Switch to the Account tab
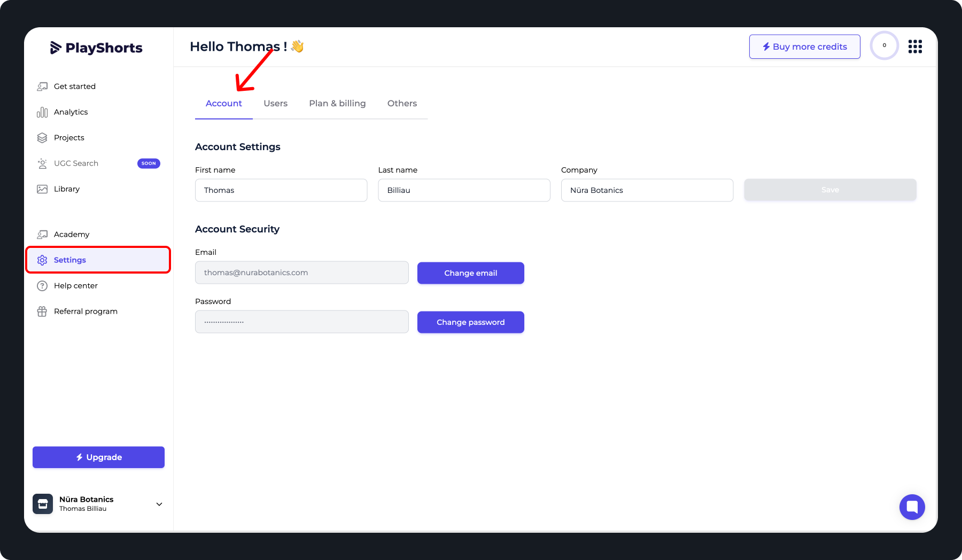 [224, 104]
